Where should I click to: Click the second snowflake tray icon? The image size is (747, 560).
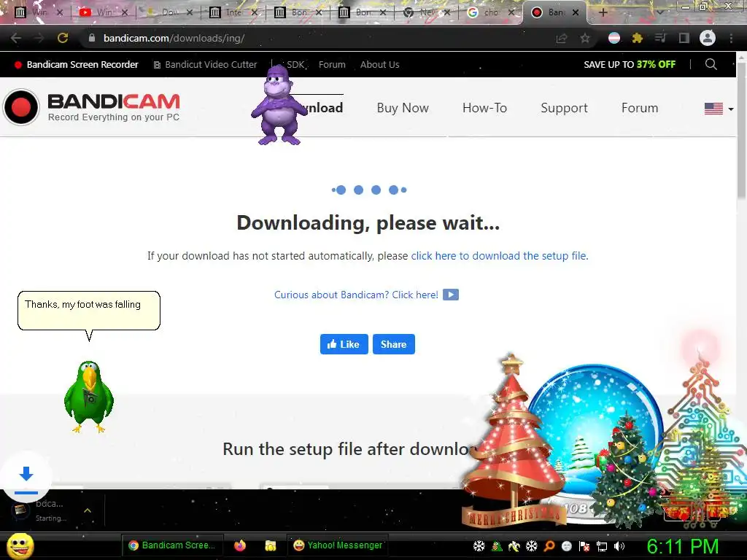(x=531, y=546)
